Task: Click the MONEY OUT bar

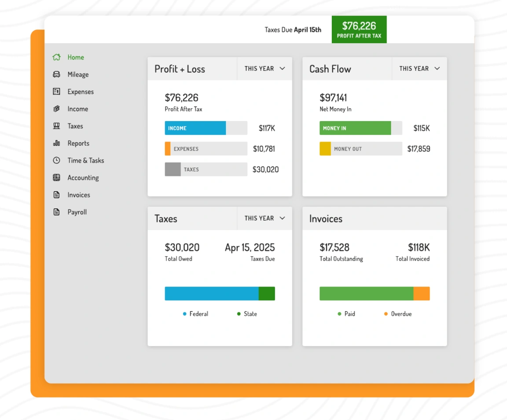Action: [361, 149]
